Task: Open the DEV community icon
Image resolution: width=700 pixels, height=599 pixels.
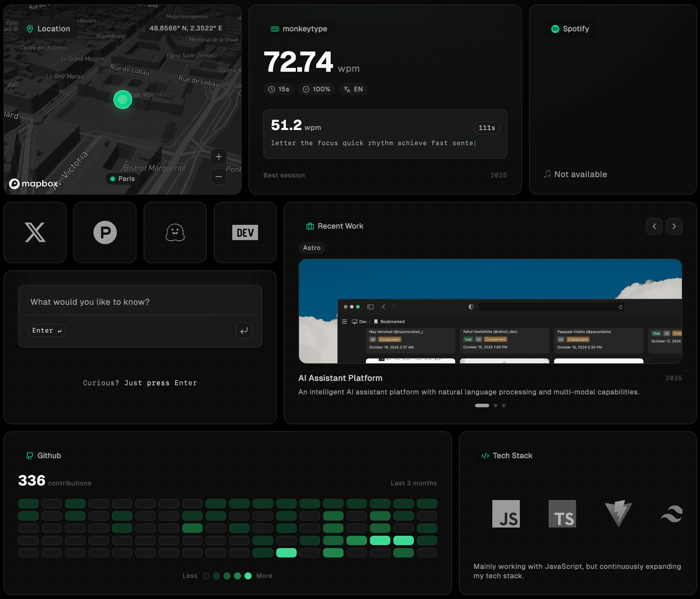Action: tap(245, 232)
